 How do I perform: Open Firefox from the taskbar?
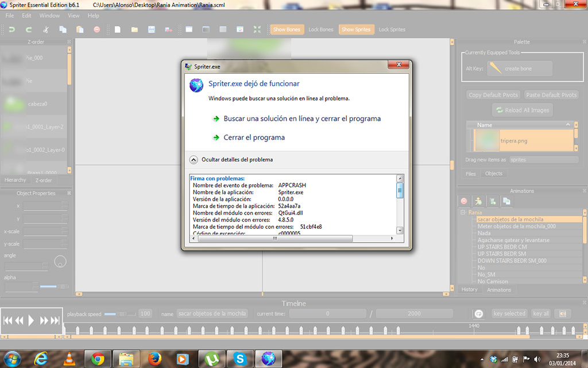point(154,359)
